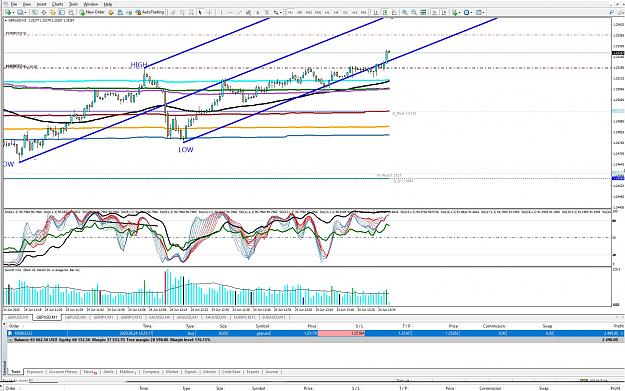
Task: Open the View menu
Action: click(x=27, y=4)
